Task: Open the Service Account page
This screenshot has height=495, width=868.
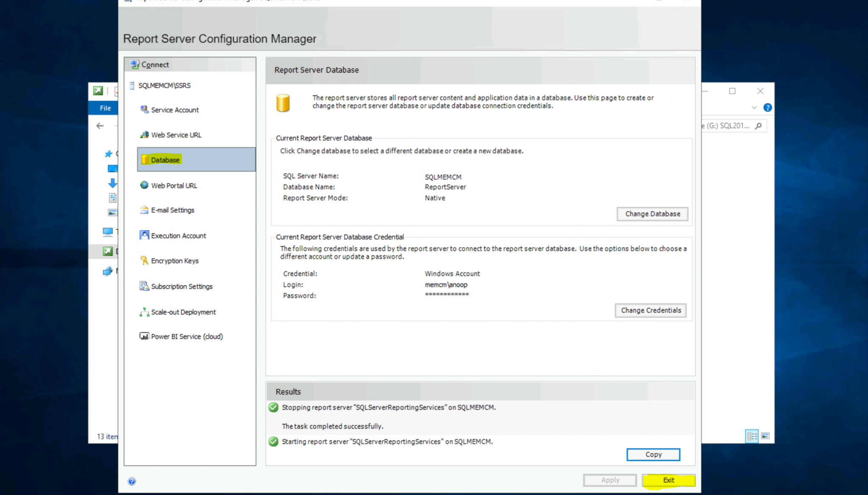Action: (175, 110)
